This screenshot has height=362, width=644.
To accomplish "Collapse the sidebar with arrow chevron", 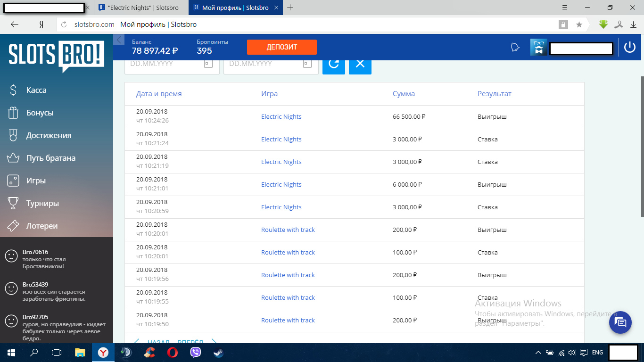I will (x=119, y=40).
